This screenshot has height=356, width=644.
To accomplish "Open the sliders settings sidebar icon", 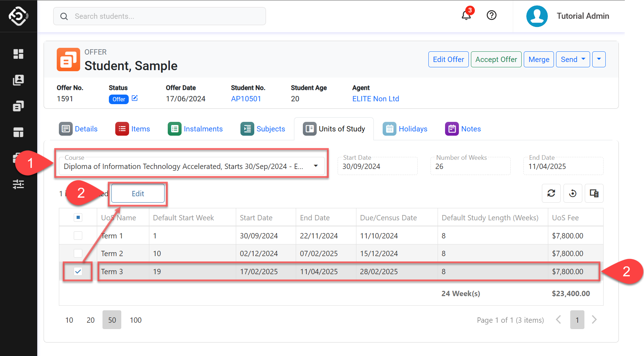I will [18, 184].
